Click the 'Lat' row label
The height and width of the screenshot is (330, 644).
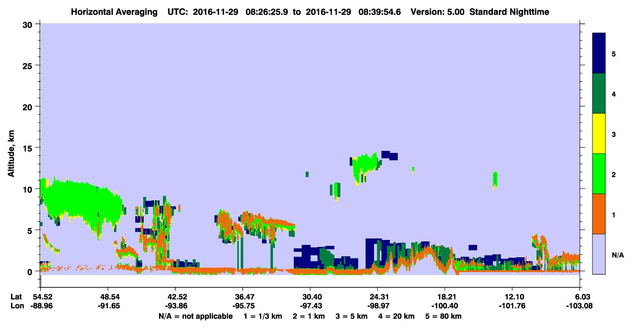tap(16, 297)
